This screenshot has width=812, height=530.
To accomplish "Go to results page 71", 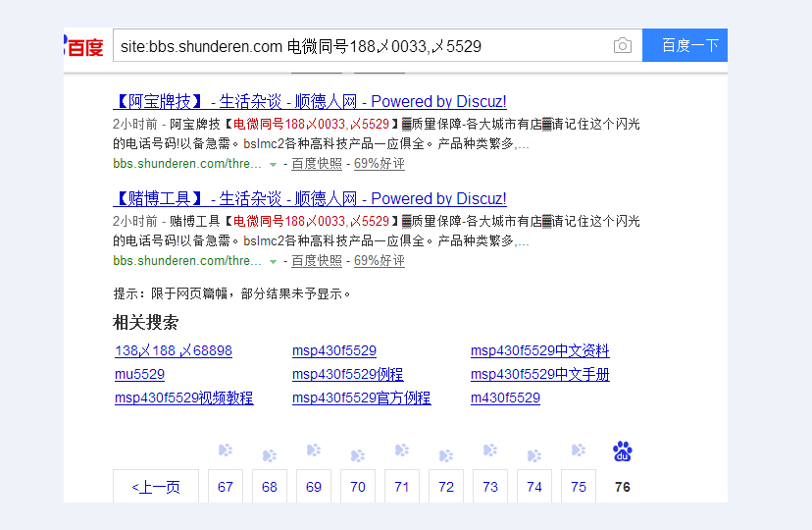I will click(402, 487).
